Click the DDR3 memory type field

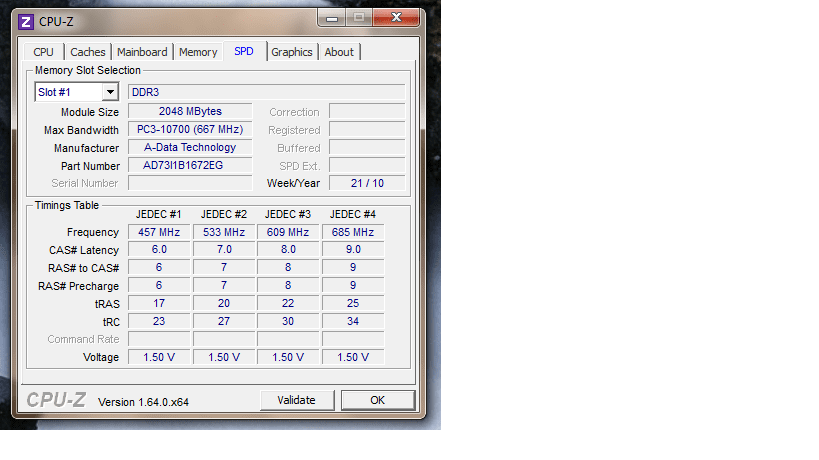[x=266, y=92]
